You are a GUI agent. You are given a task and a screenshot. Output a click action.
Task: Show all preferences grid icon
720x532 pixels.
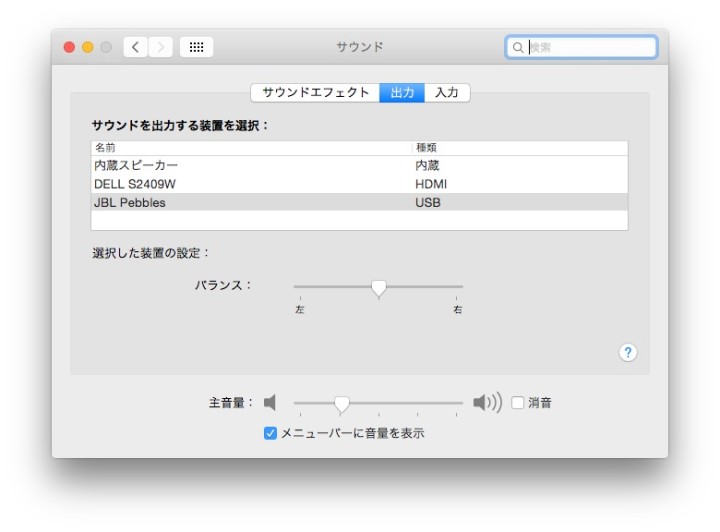point(196,47)
